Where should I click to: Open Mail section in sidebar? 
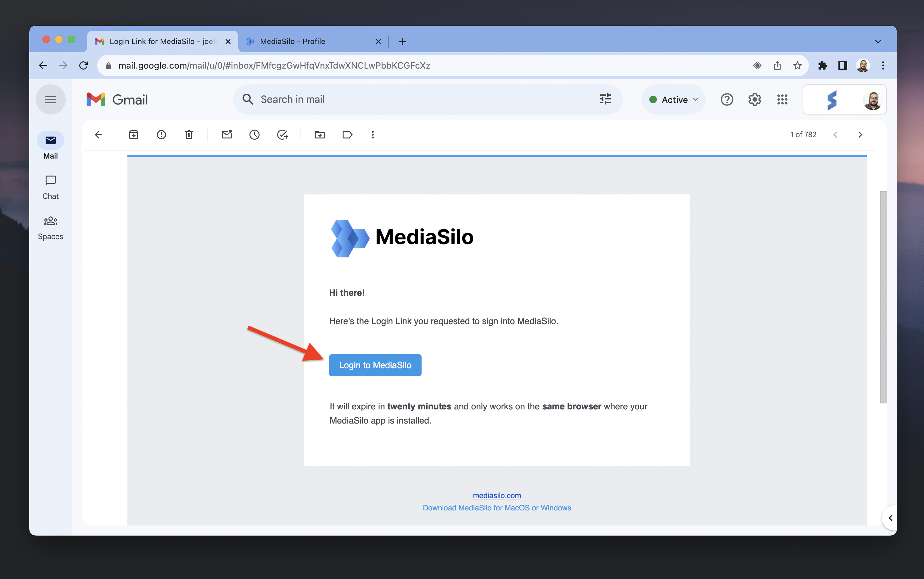(51, 146)
